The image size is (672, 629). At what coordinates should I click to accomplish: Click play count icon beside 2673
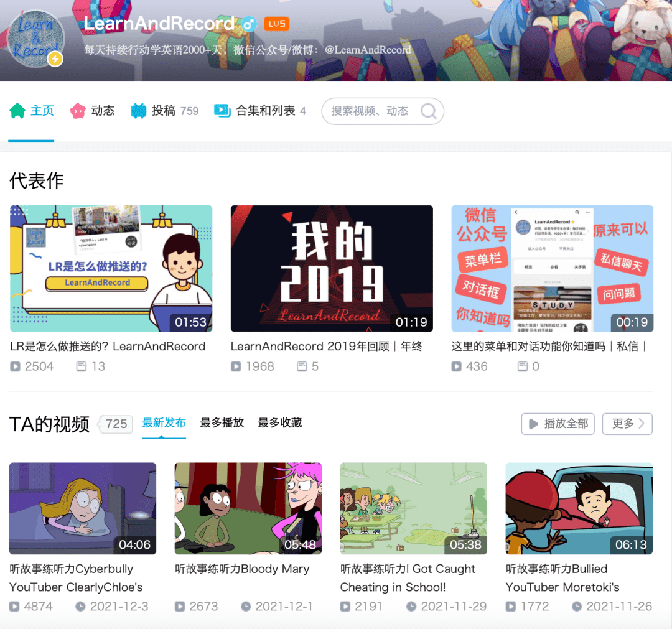[180, 606]
